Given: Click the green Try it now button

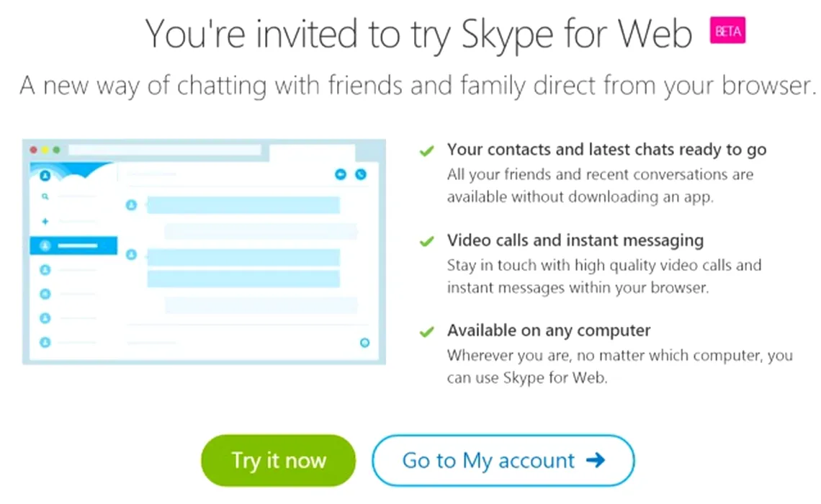Looking at the screenshot, I should (278, 461).
